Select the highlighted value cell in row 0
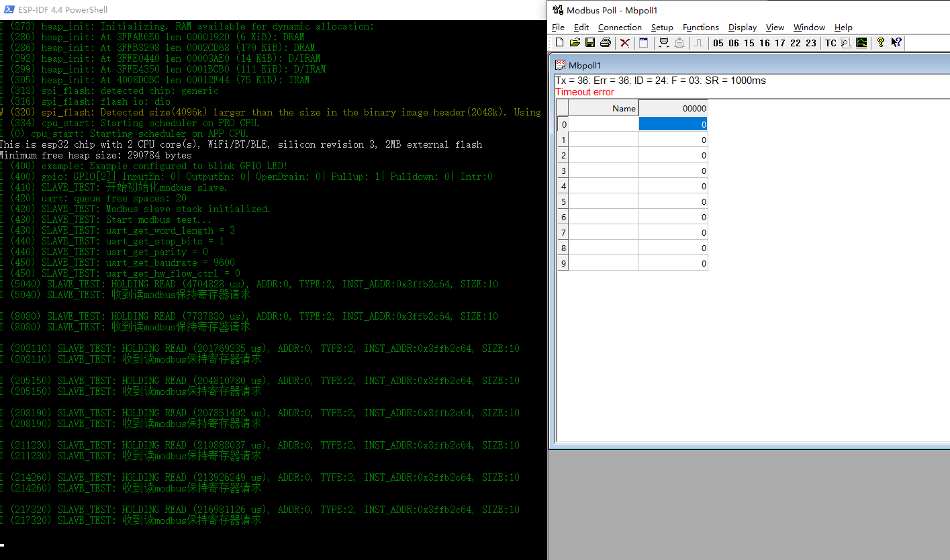This screenshot has height=560, width=950. tap(673, 124)
